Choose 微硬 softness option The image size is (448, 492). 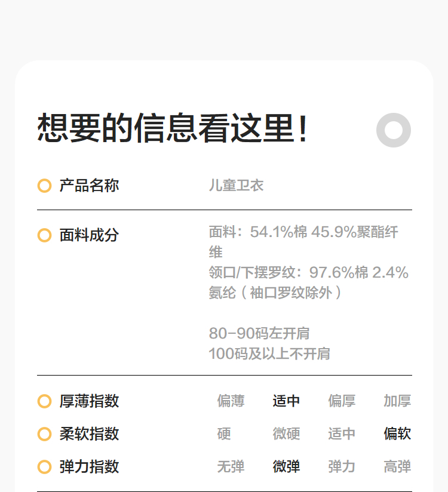[286, 434]
